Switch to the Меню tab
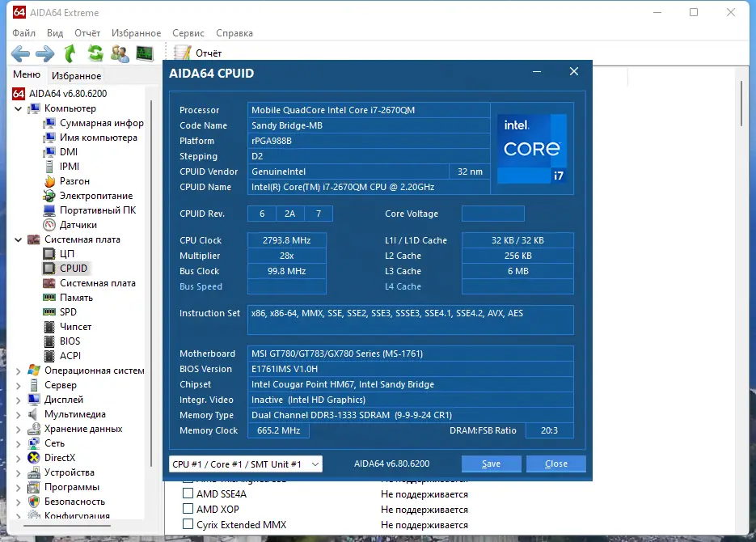Screen dimensions: 756x542 (27, 74)
